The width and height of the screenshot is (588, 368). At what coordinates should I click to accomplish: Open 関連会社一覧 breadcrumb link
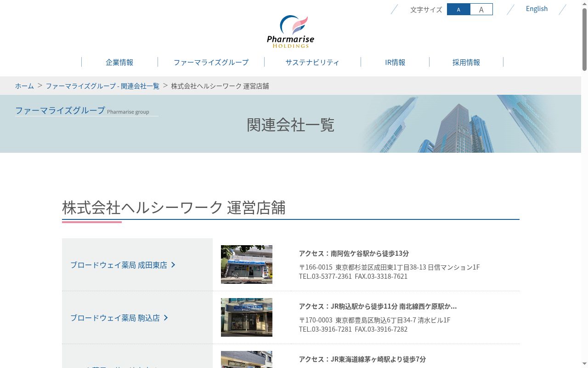click(102, 86)
